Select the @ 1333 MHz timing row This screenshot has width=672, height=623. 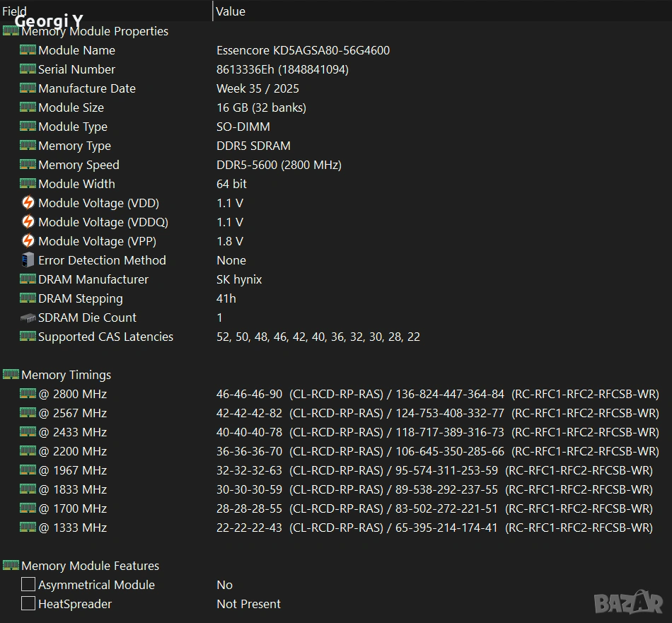(72, 528)
